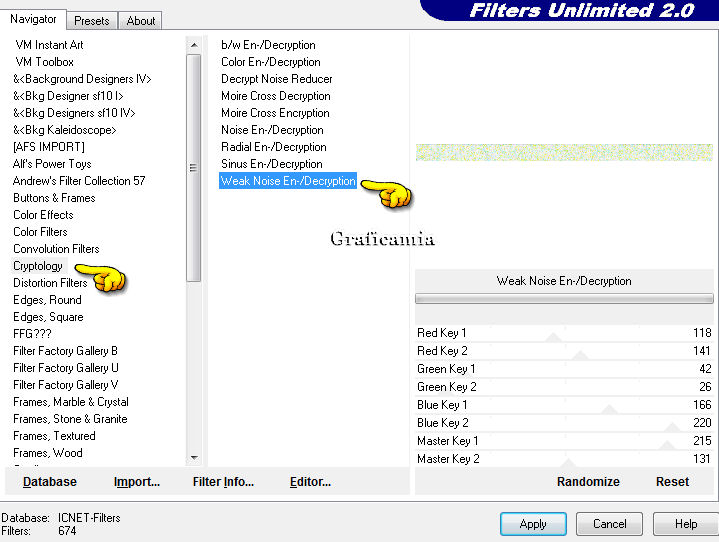This screenshot has width=719, height=542.
Task: Select Edges, Square category
Action: click(x=48, y=316)
